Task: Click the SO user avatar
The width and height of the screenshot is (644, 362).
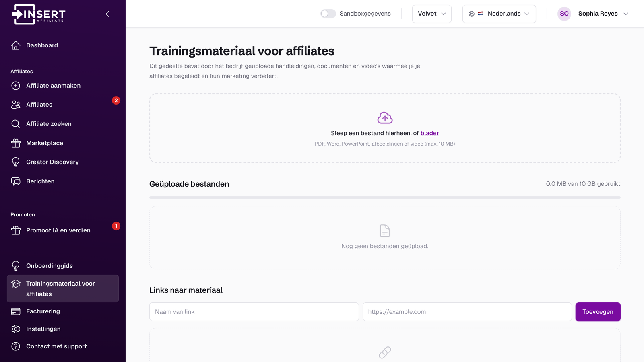Action: [x=564, y=14]
